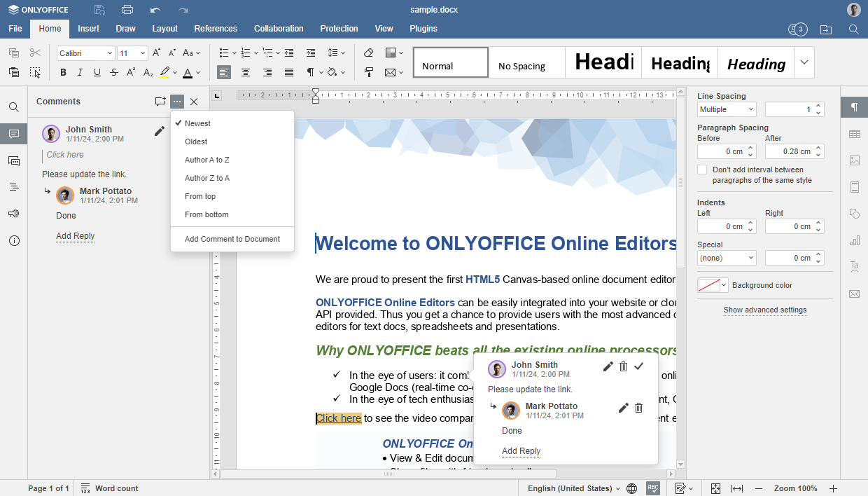Toggle spell checking in status bar
The image size is (868, 496).
[x=652, y=488]
